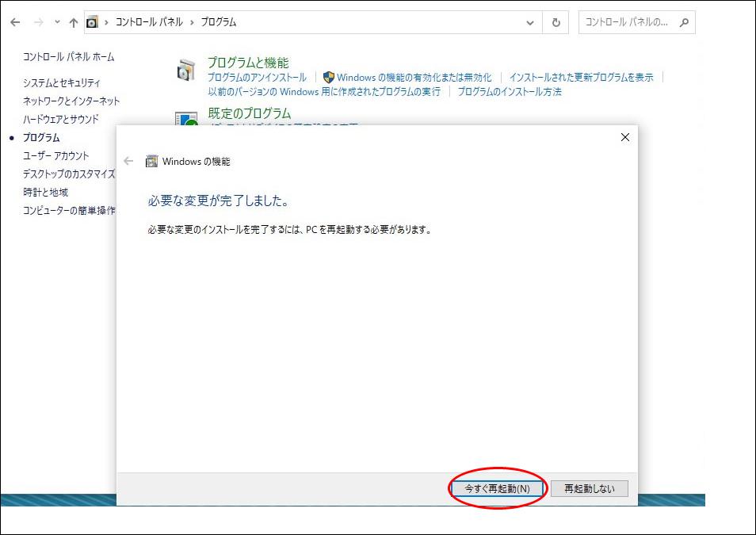Open 時計と地域 category

pyautogui.click(x=45, y=192)
